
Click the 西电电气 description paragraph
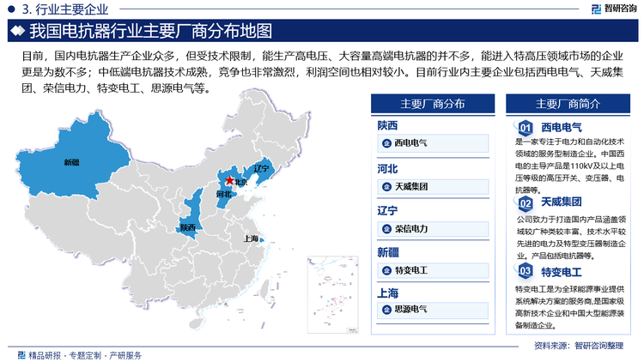[569, 166]
